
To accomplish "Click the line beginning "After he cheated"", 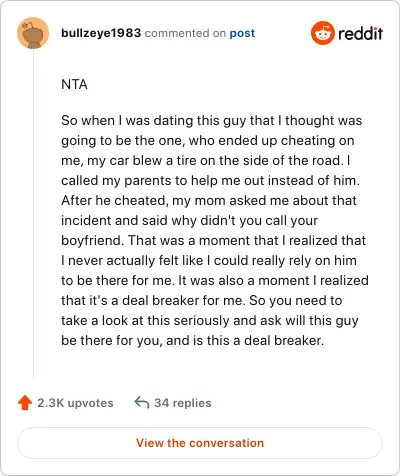I will tap(209, 201).
